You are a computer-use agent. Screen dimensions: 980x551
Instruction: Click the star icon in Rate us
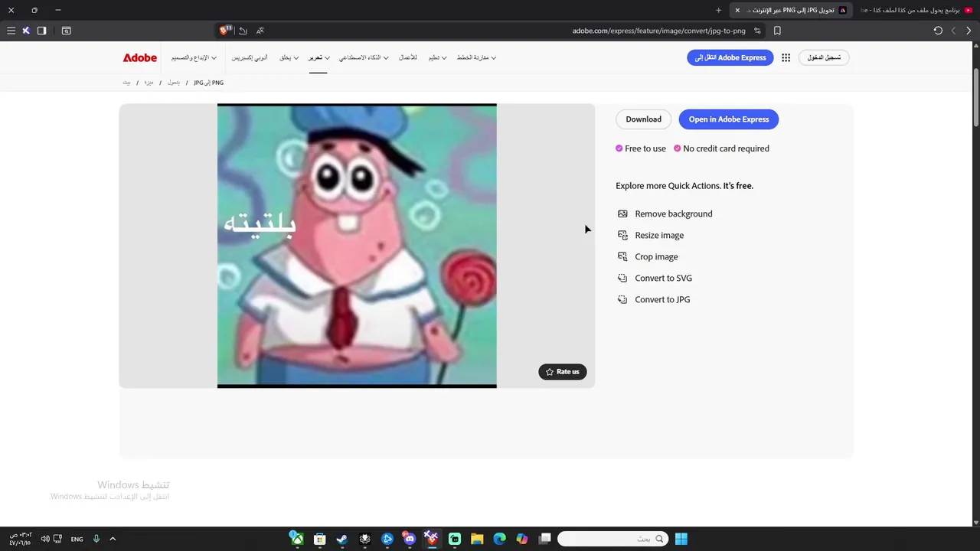(x=550, y=372)
